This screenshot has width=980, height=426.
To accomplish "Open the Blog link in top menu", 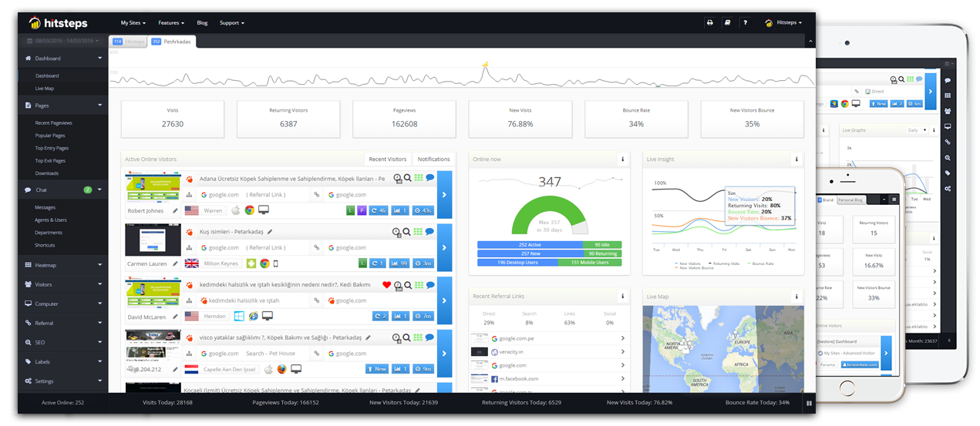I will click(202, 23).
